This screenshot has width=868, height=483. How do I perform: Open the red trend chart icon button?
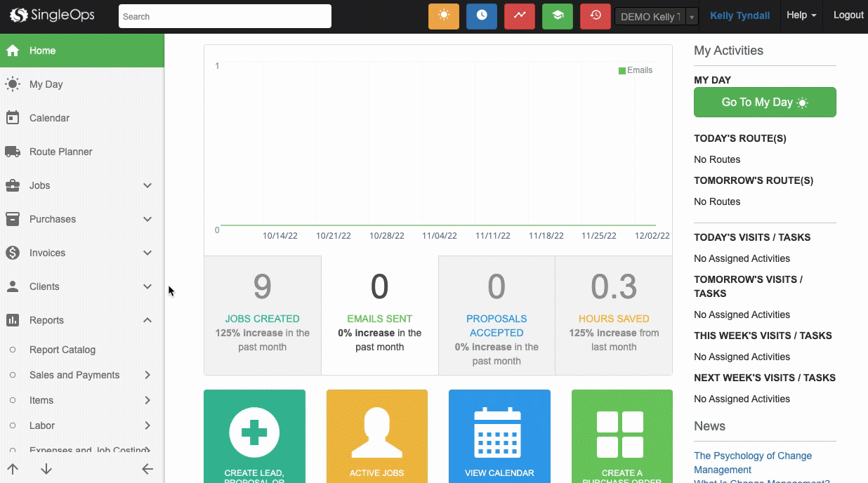pyautogui.click(x=520, y=16)
